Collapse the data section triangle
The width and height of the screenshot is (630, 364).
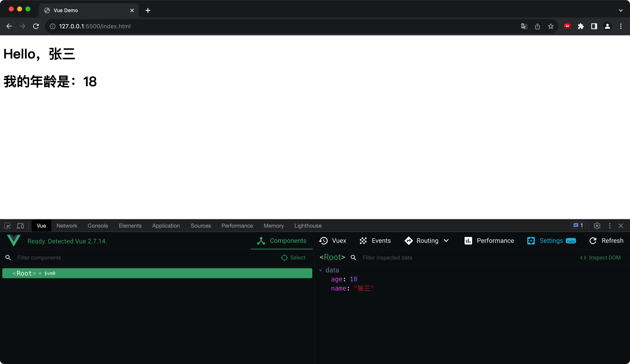pyautogui.click(x=320, y=270)
